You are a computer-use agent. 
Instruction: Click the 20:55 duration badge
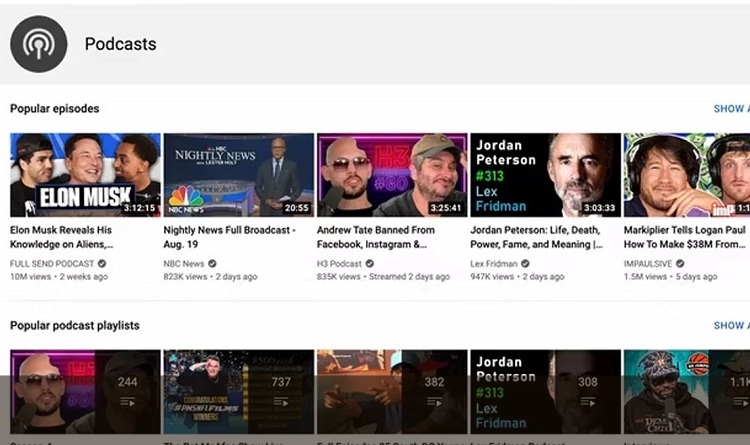pos(297,208)
